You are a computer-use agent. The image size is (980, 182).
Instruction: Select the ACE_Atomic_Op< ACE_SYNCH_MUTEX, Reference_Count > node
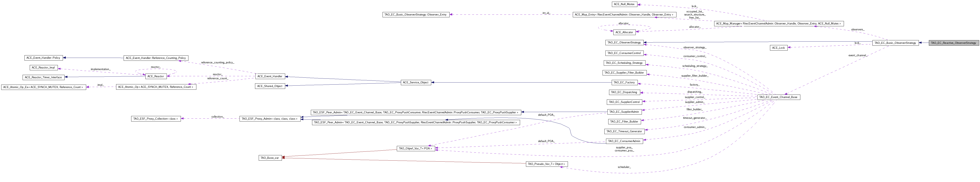tap(156, 87)
